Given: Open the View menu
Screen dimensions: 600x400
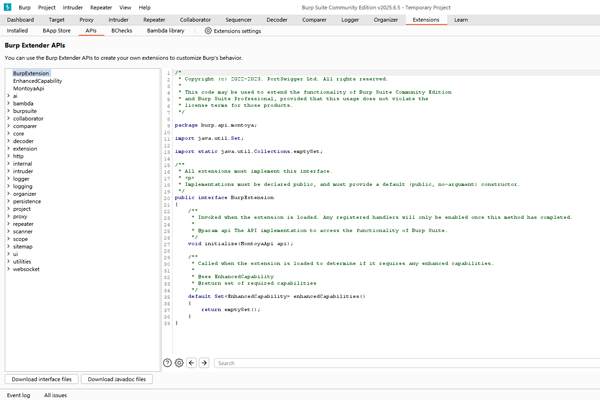Looking at the screenshot, I should [125, 7].
